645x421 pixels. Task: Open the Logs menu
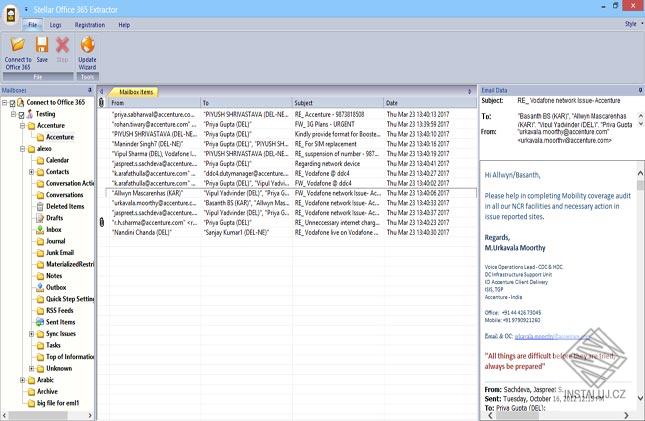(x=56, y=25)
